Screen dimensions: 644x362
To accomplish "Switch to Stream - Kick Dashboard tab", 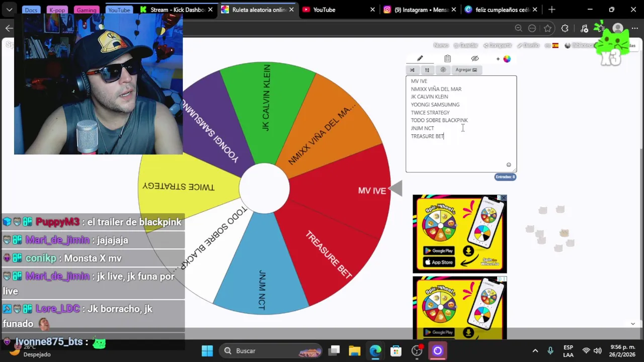I will coord(176,10).
